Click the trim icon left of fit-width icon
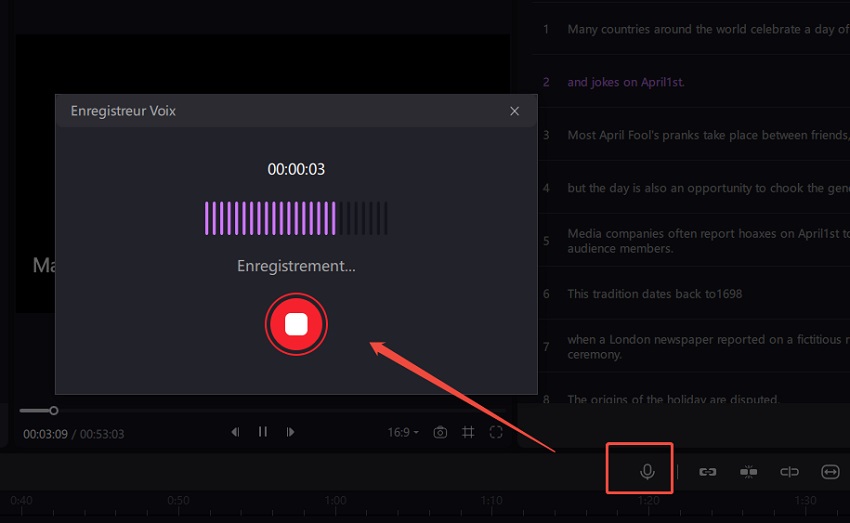The image size is (850, 523). coord(789,472)
